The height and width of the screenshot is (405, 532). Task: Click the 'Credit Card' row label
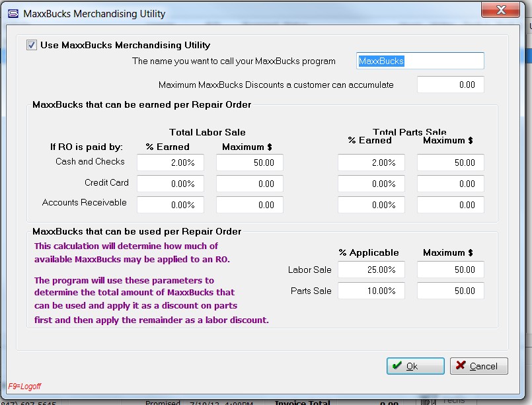106,182
